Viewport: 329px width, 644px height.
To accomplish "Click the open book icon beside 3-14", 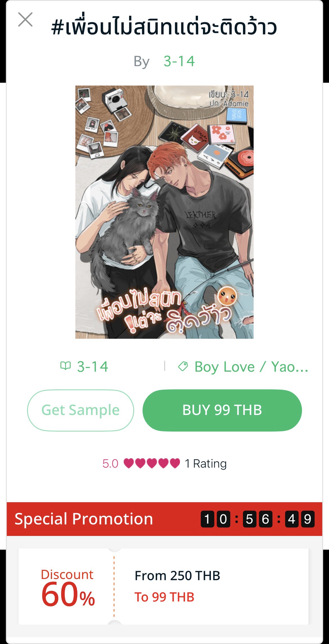I will point(66,366).
